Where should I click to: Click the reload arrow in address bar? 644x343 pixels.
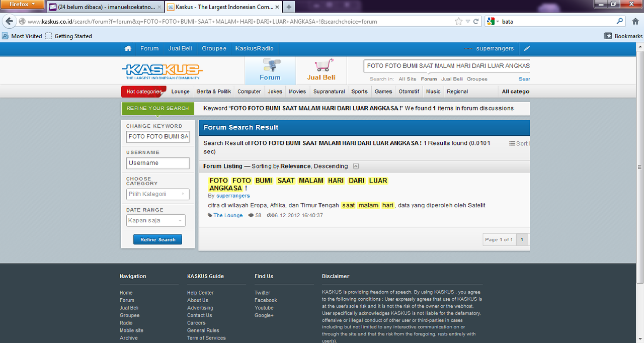click(476, 22)
